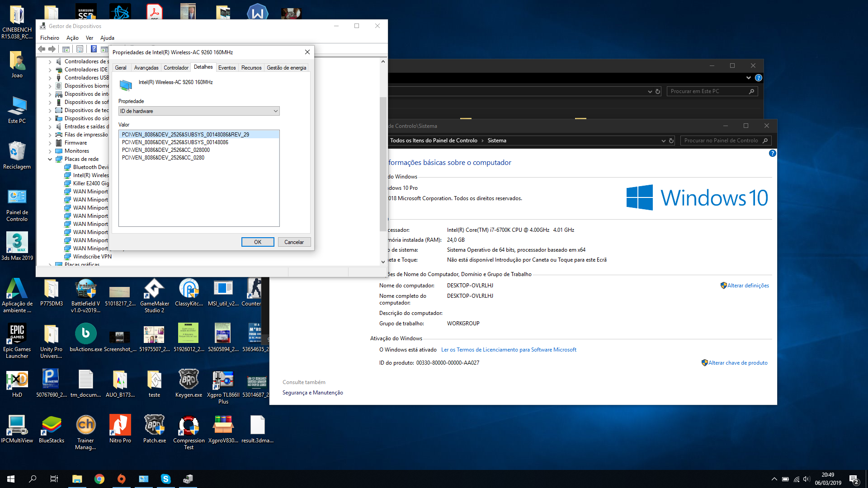Close the Intel Wireless-AC properties dialog
Image resolution: width=868 pixels, height=488 pixels.
307,52
